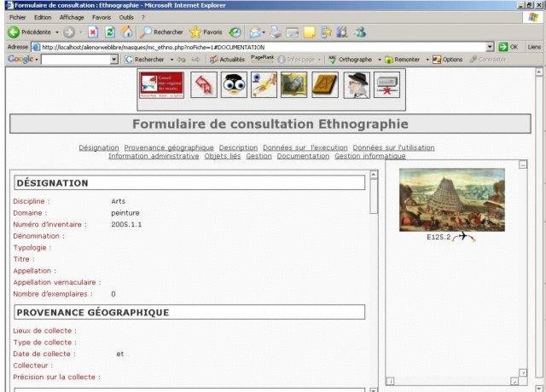Jump to Données sur l'execution link
Image resolution: width=546 pixels, height=392 pixels.
click(x=305, y=147)
